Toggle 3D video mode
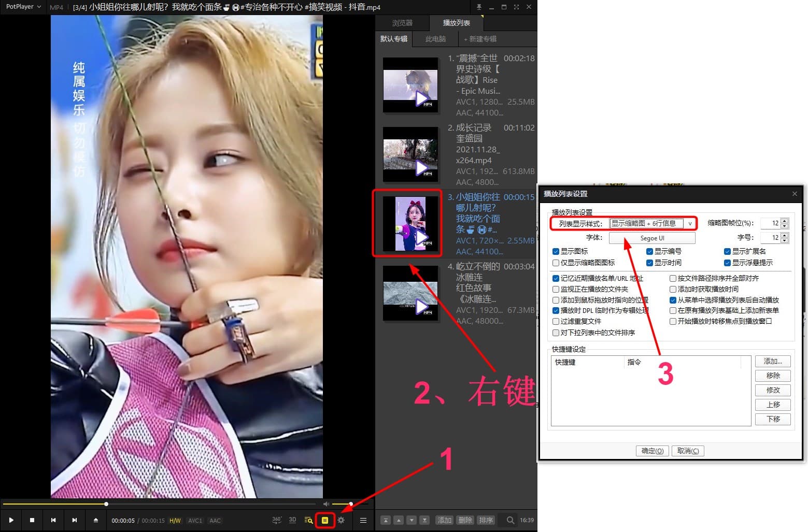This screenshot has height=532, width=808. [292, 520]
